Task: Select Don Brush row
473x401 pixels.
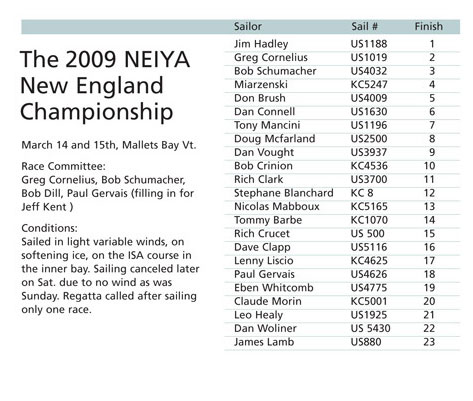Action: 342,98
